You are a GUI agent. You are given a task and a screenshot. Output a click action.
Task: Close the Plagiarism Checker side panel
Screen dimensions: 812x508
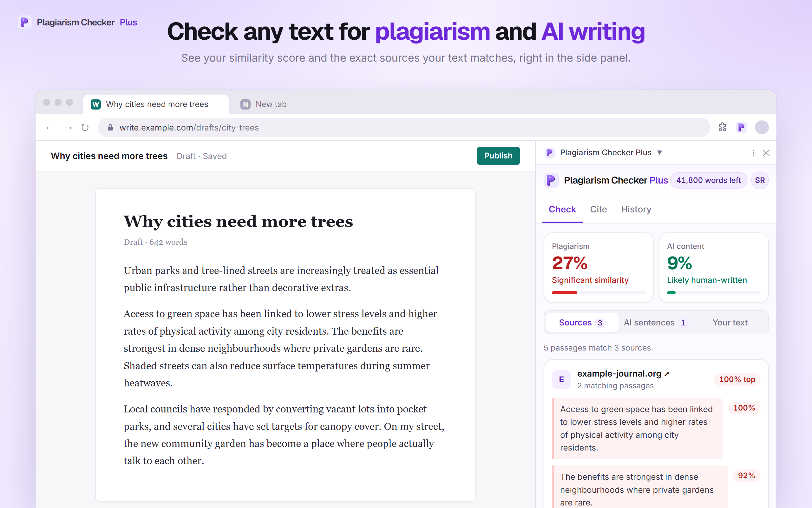[766, 153]
